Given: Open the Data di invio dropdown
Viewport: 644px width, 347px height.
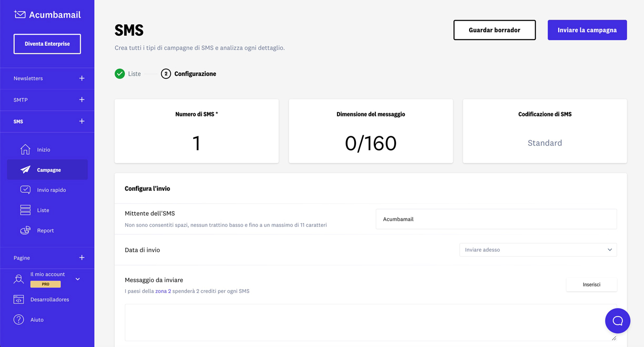Looking at the screenshot, I should [x=538, y=250].
